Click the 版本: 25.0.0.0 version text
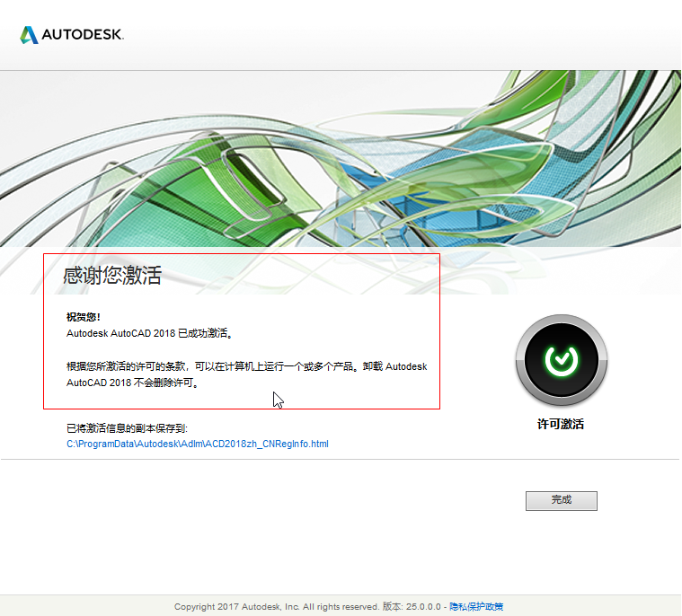Viewport: 682px width, 616px height. 412,607
